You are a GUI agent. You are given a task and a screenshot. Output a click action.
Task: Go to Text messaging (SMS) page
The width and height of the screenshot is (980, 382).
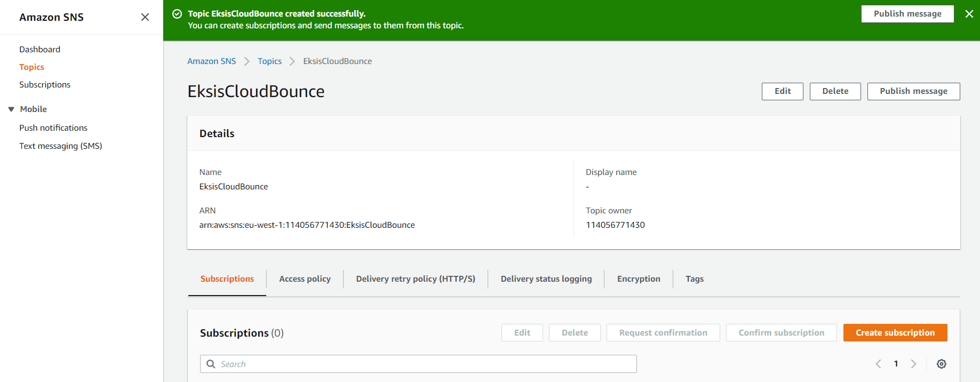[x=60, y=146]
